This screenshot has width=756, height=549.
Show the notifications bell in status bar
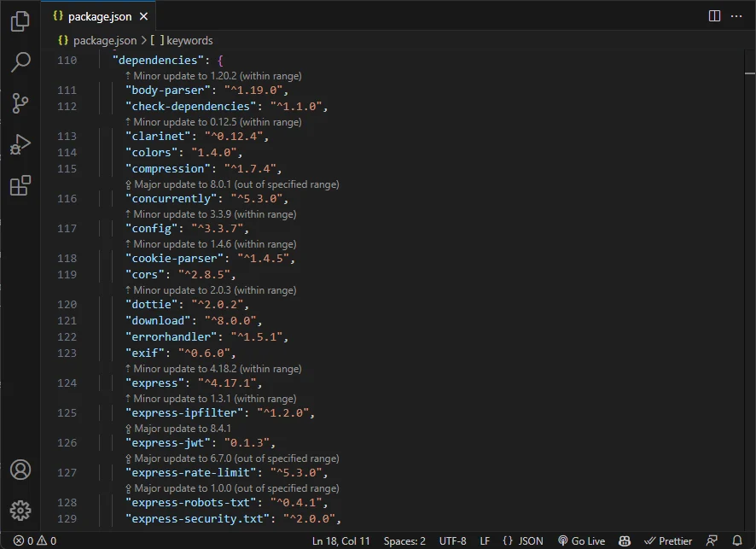coord(737,540)
